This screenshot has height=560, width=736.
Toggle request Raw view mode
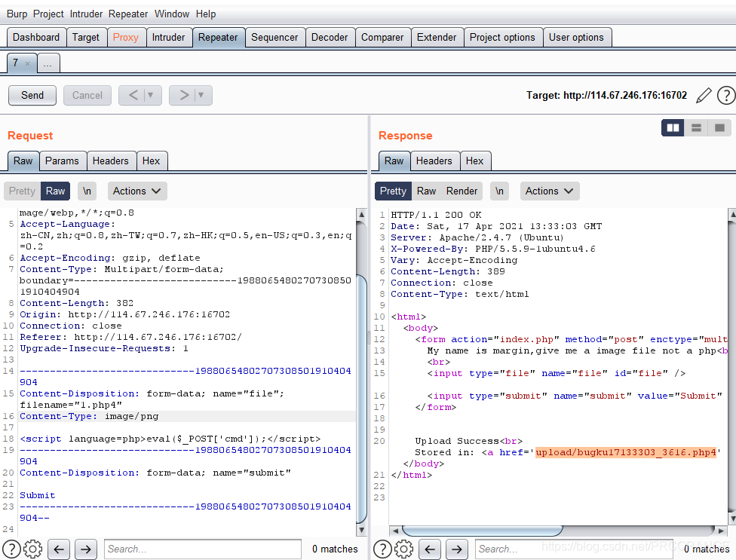pos(55,191)
